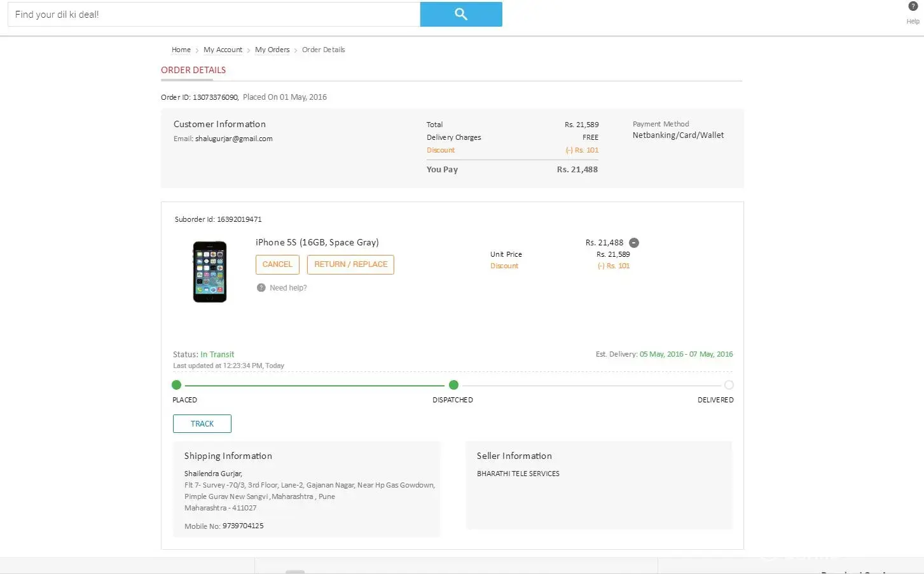Click Need help question icon

pos(261,288)
